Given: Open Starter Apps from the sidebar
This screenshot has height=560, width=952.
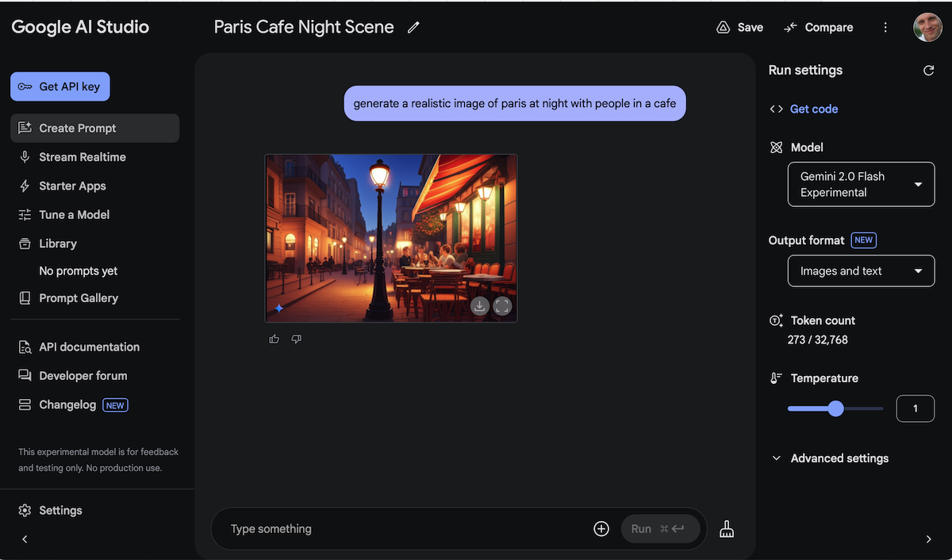Looking at the screenshot, I should coord(72,186).
